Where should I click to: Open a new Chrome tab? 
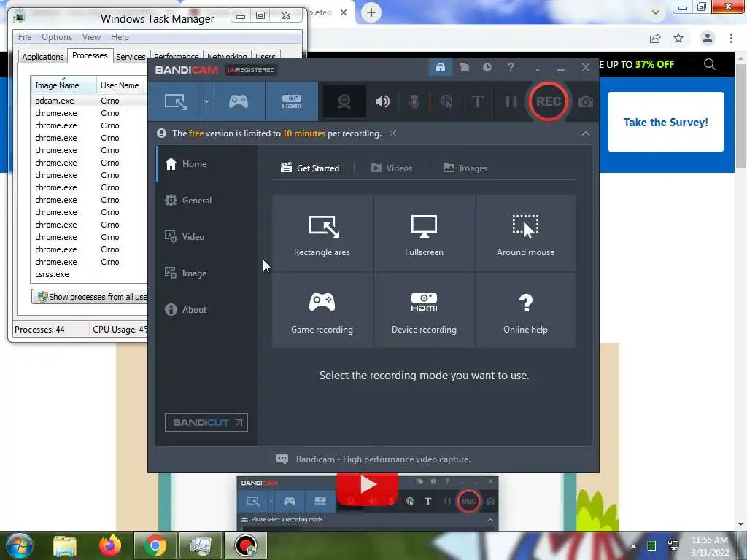click(371, 12)
